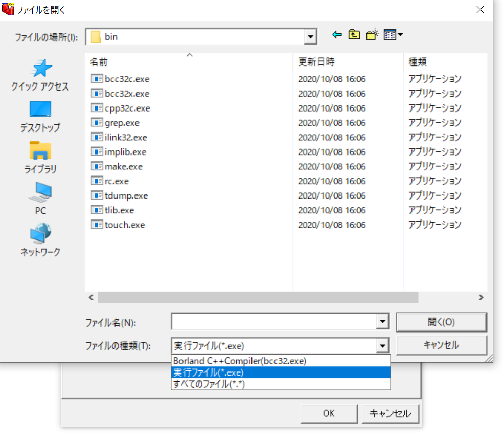This screenshot has width=504, height=440.
Task: Click the 開く(O) button
Action: click(x=441, y=322)
